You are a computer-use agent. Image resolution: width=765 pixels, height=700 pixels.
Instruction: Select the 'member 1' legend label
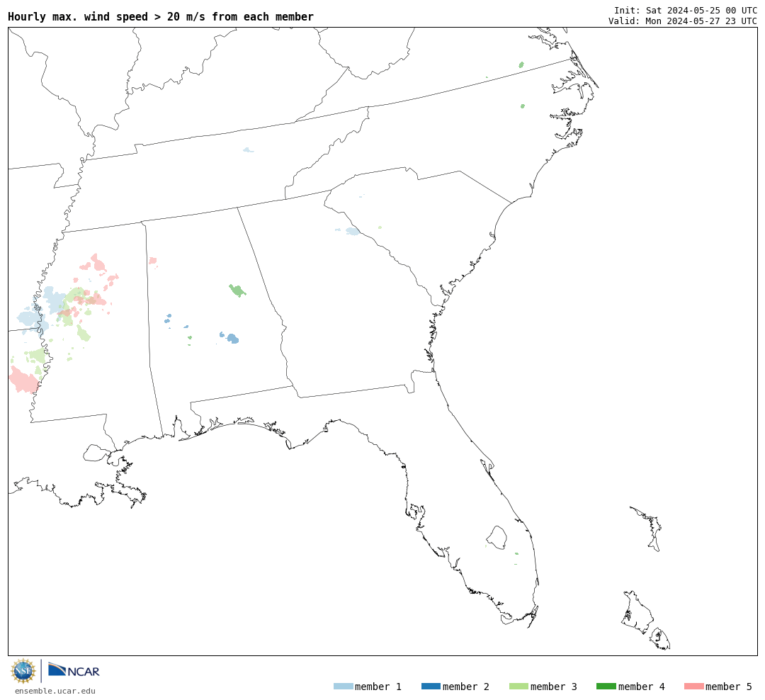point(378,687)
